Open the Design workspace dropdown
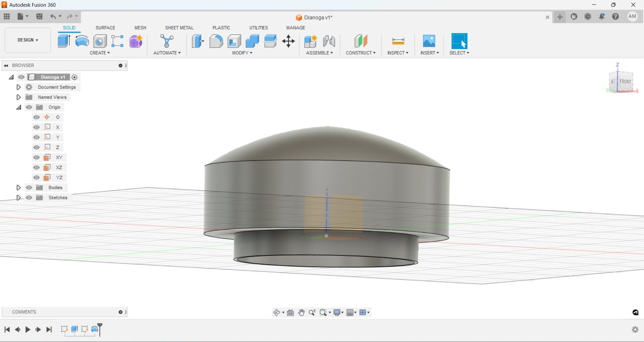 click(x=28, y=40)
